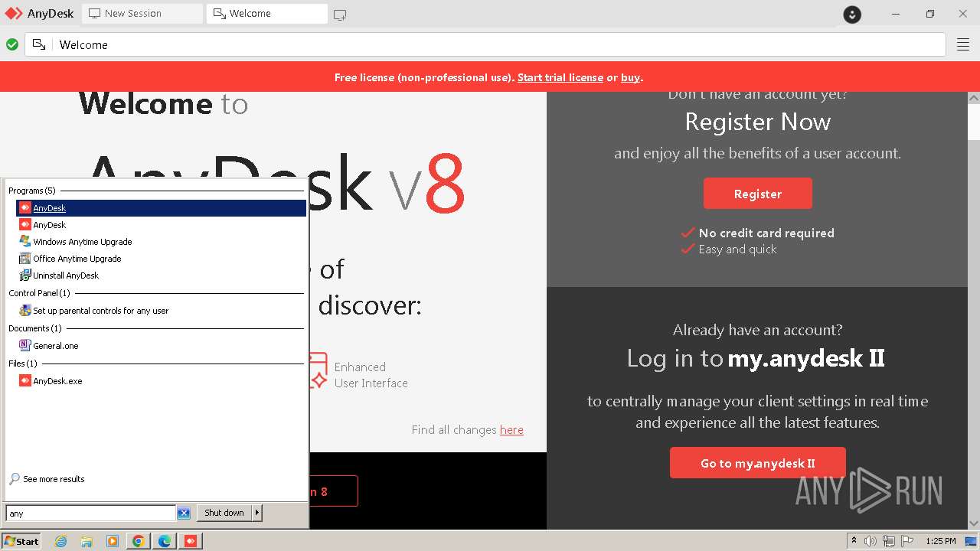
Task: Open the General.one document
Action: (x=161, y=346)
